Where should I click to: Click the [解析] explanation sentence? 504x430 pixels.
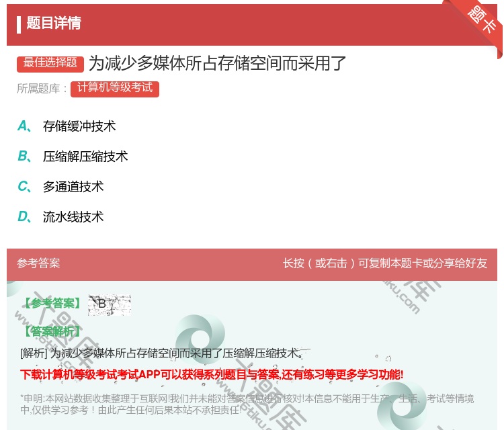point(162,353)
